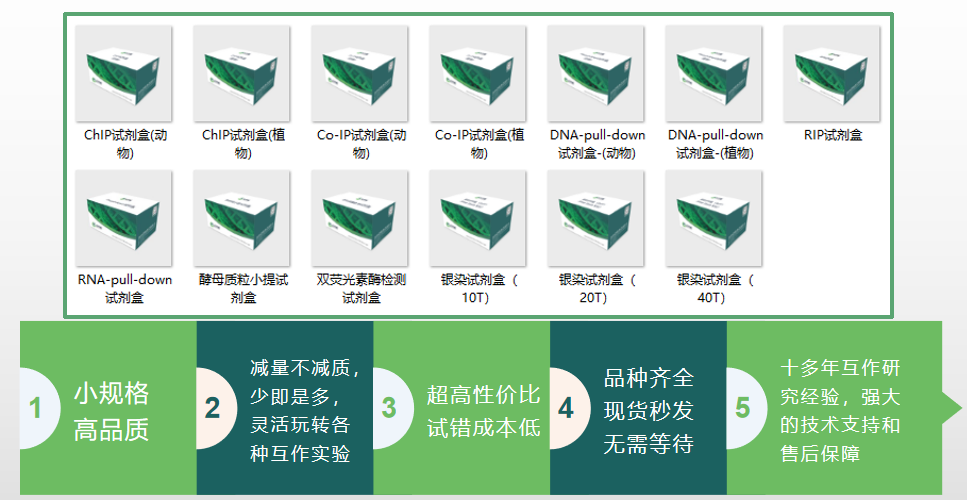
Task: Open DNA-pull-down试剂盒-(动物) box image
Action: [596, 73]
